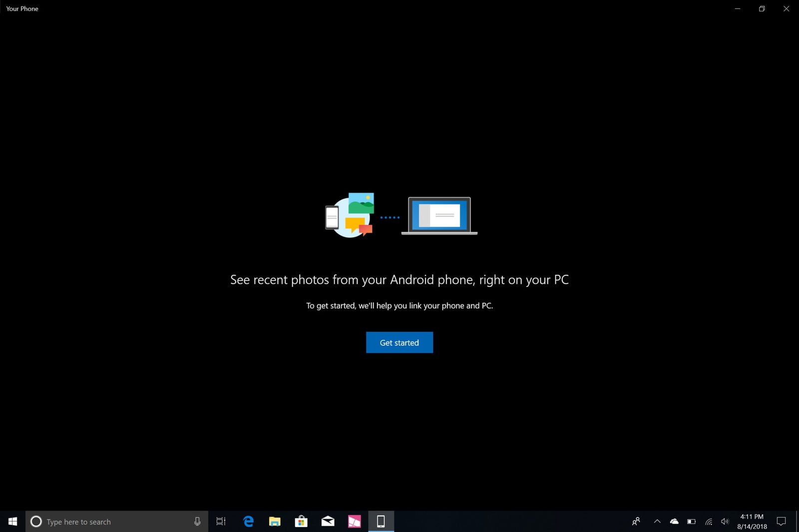Screen dimensions: 799x532
Task: Click the OneDrive cloud tray icon
Action: point(674,522)
